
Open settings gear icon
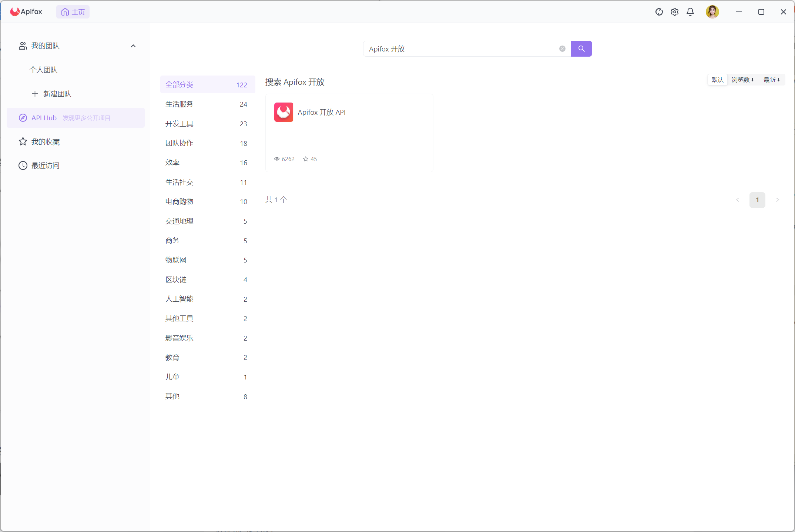pos(674,12)
